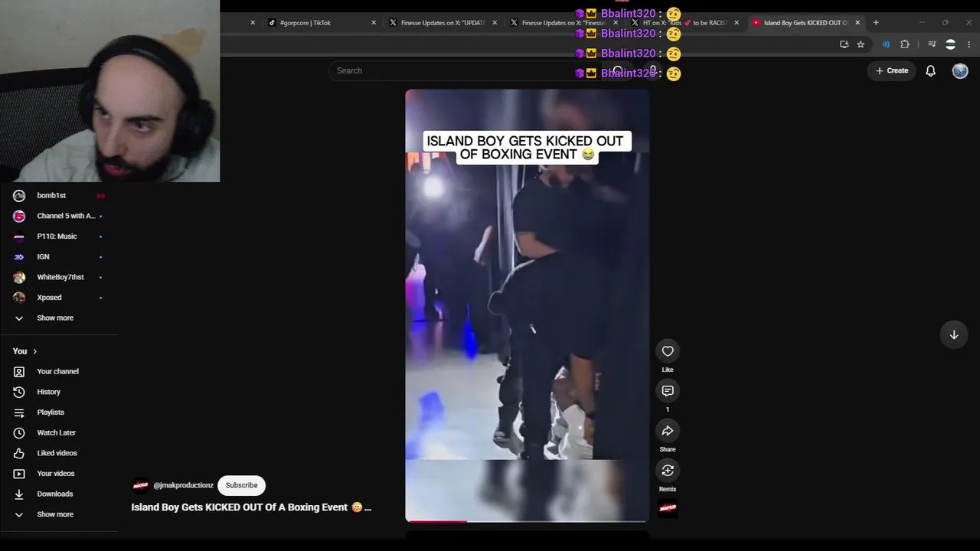Screen dimensions: 980x551
Task: Open comments on the short
Action: (x=668, y=391)
